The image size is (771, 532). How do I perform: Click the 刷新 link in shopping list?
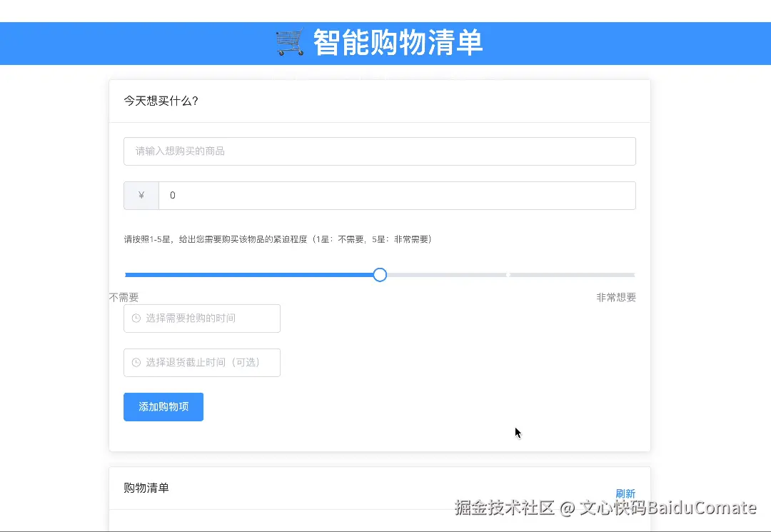625,493
